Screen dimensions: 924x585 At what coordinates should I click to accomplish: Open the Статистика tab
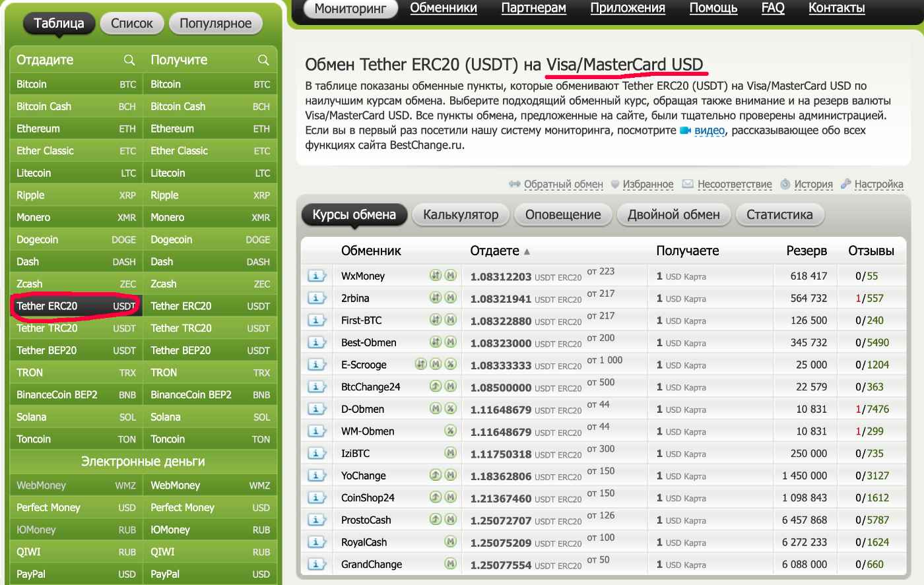[779, 214]
